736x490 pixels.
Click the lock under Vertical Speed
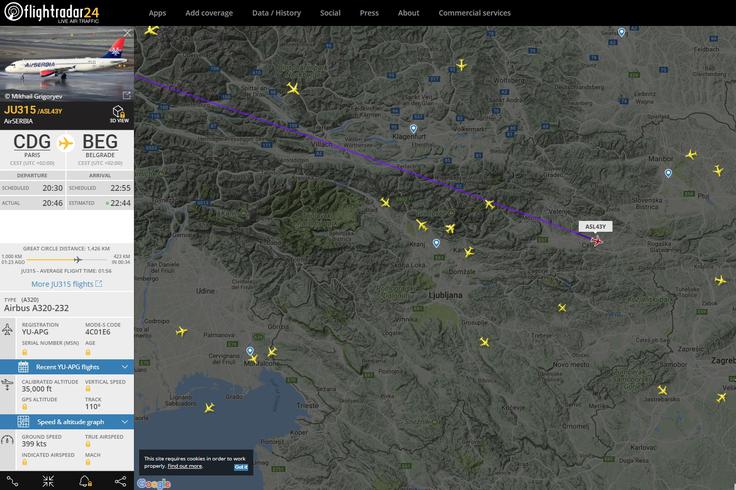click(88, 389)
